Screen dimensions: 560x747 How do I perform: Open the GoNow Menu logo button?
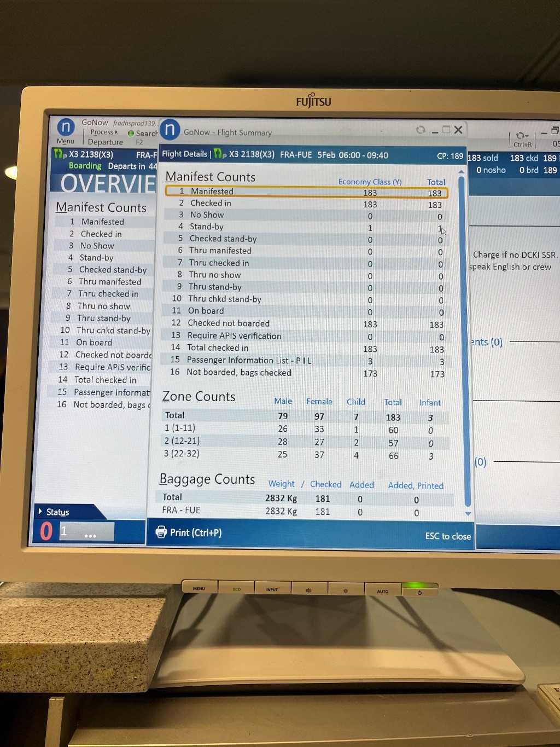(x=66, y=128)
